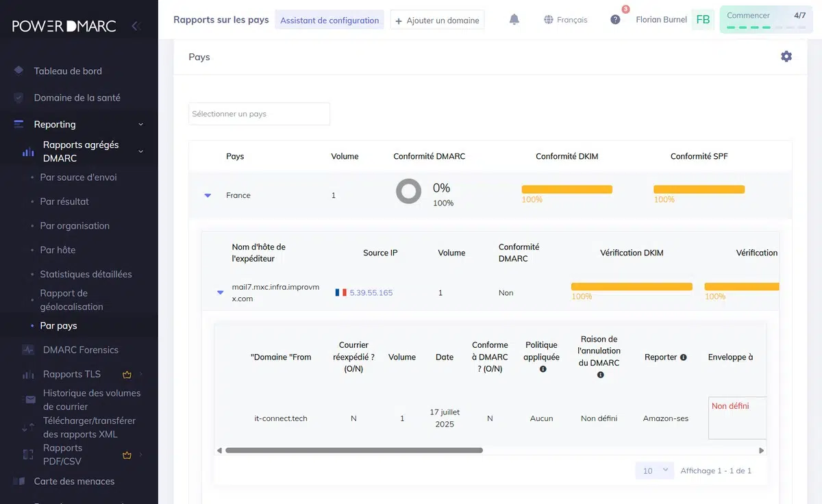Click the notification bell icon
Viewport: 822px width, 504px height.
click(x=514, y=20)
